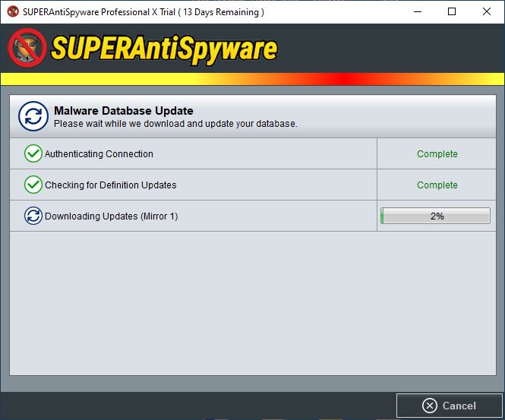505x420 pixels.
Task: Click the window title text '13 Days Remaining'
Action: point(221,12)
